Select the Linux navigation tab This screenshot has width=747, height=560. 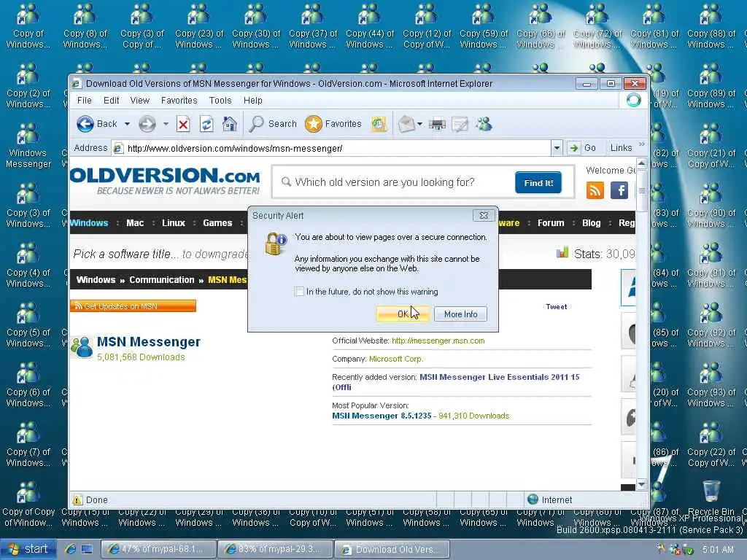click(174, 223)
